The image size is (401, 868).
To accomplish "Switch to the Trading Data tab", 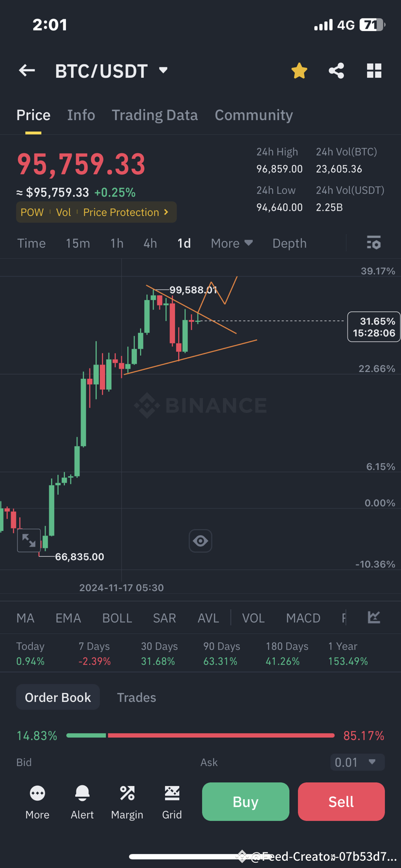I will coord(154,115).
